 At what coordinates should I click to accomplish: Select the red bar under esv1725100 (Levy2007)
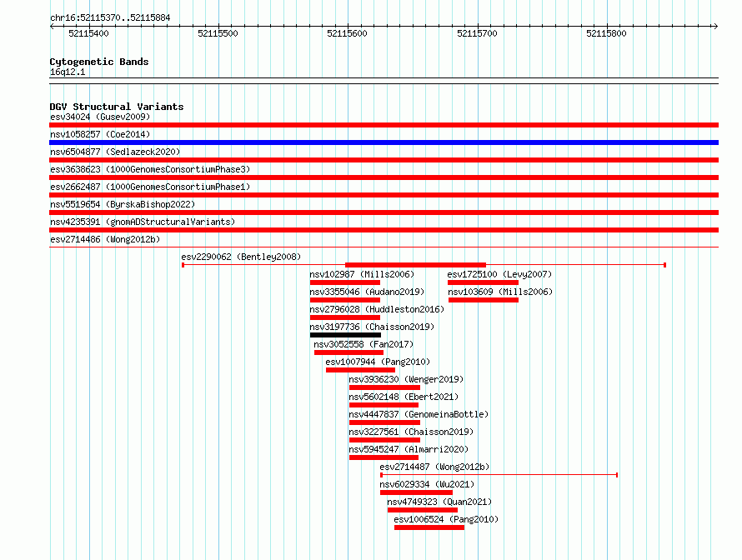coord(484,282)
